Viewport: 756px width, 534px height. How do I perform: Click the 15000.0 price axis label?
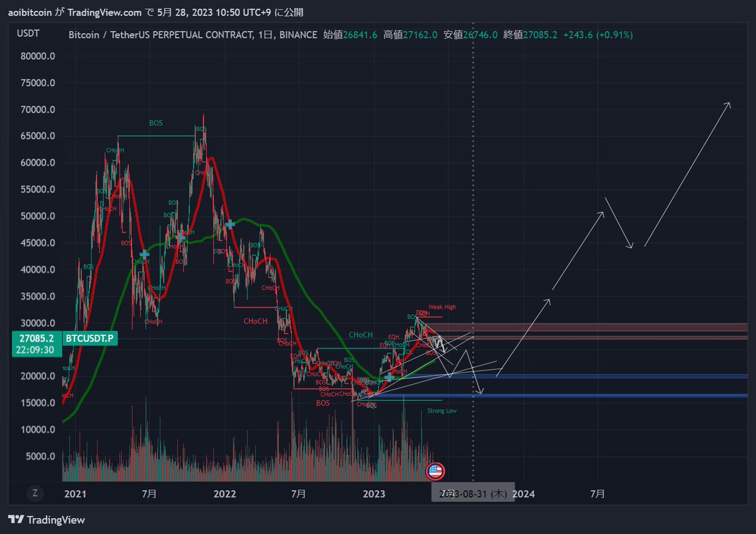38,403
